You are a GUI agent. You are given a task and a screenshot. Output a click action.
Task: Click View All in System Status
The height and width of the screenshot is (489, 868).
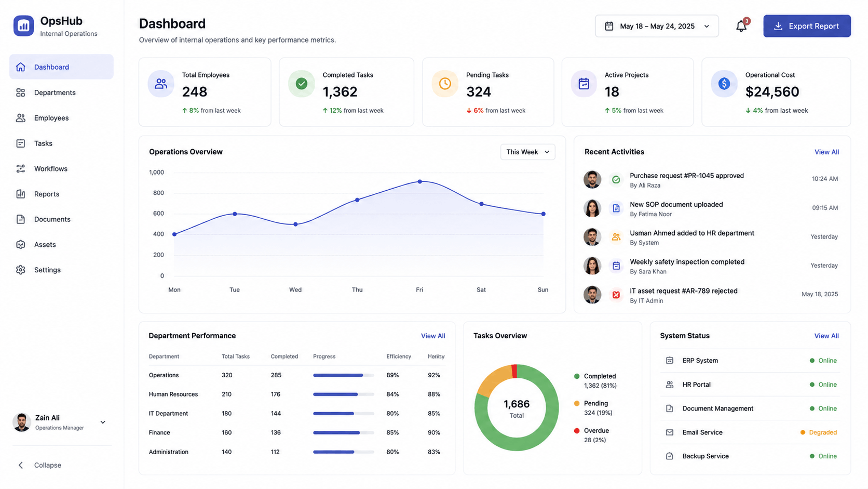pyautogui.click(x=826, y=336)
